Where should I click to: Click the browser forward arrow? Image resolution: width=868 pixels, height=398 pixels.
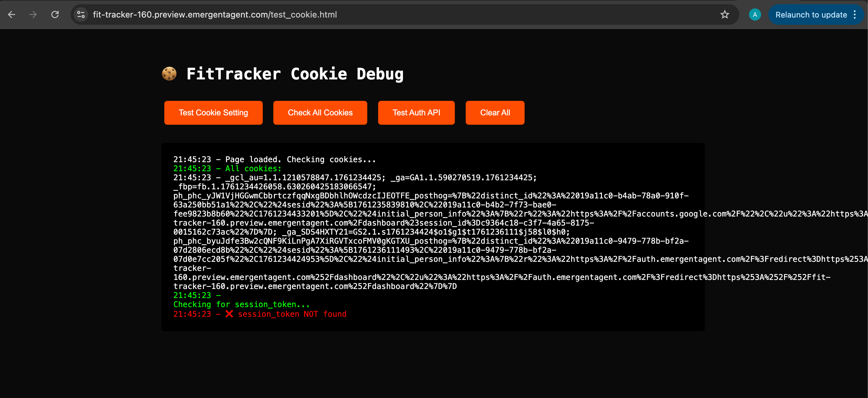(x=33, y=14)
